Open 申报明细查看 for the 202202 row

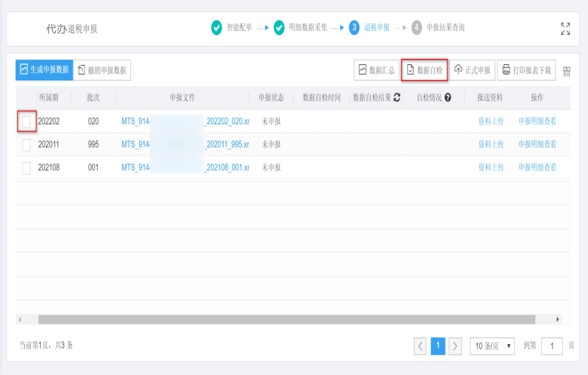click(537, 121)
